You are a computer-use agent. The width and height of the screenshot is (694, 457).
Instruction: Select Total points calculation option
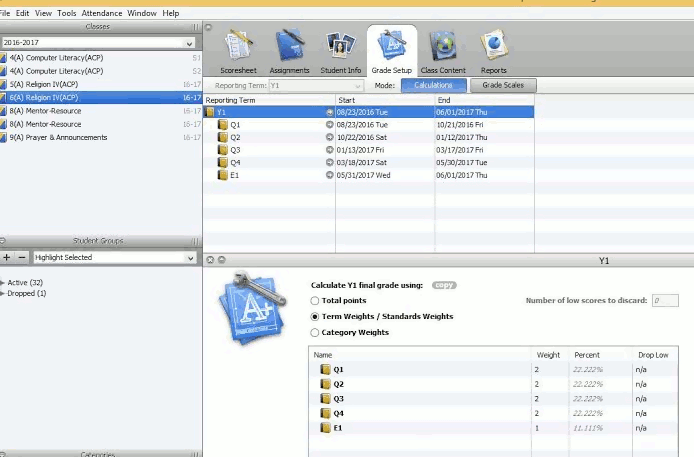pyautogui.click(x=315, y=301)
